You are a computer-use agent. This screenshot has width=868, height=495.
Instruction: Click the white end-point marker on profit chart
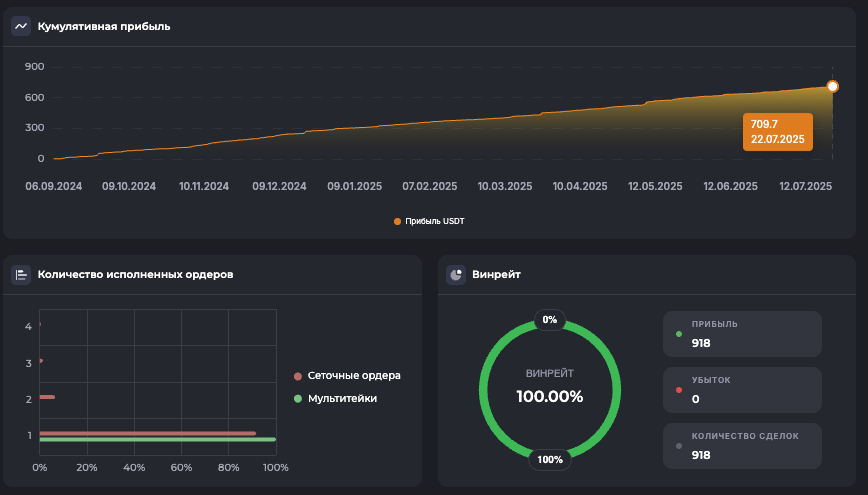point(832,86)
